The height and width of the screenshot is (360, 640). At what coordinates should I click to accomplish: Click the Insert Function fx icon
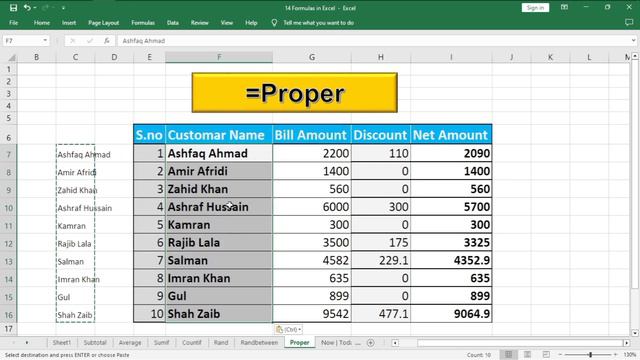coord(107,41)
